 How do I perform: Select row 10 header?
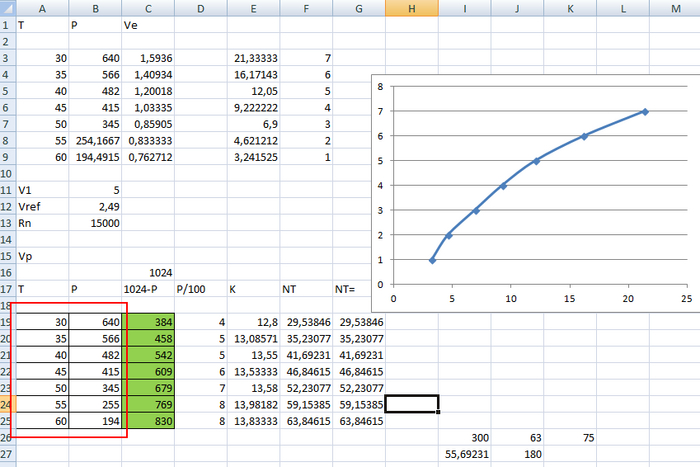click(8, 174)
